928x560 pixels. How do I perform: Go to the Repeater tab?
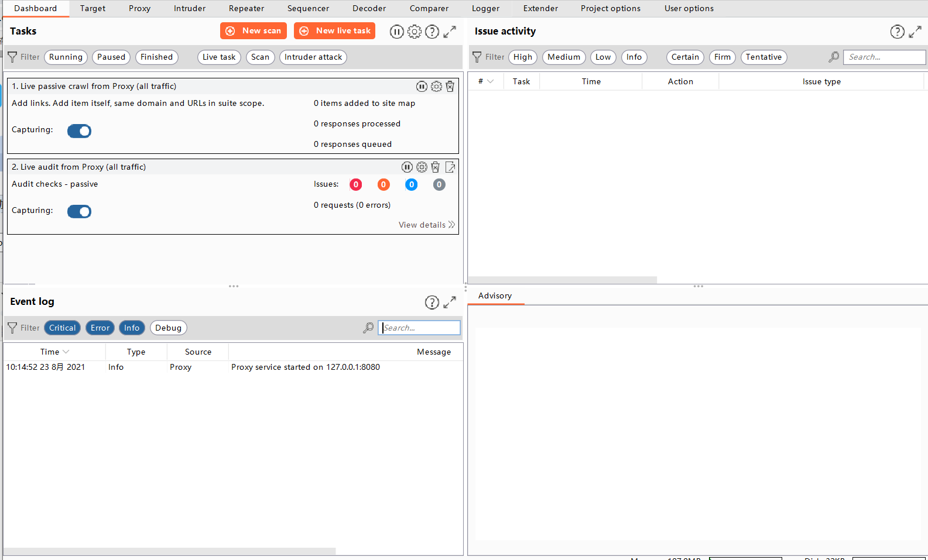point(246,9)
